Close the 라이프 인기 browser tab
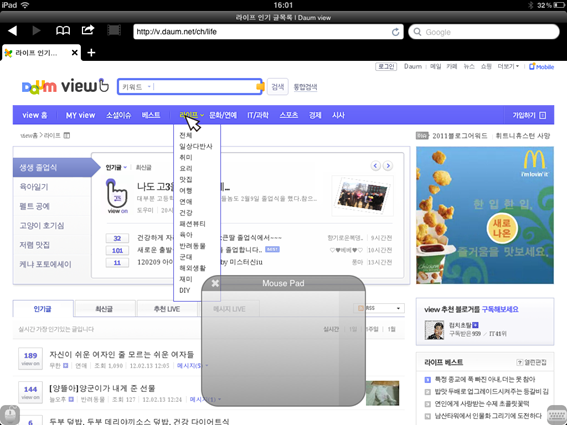 [x=74, y=53]
